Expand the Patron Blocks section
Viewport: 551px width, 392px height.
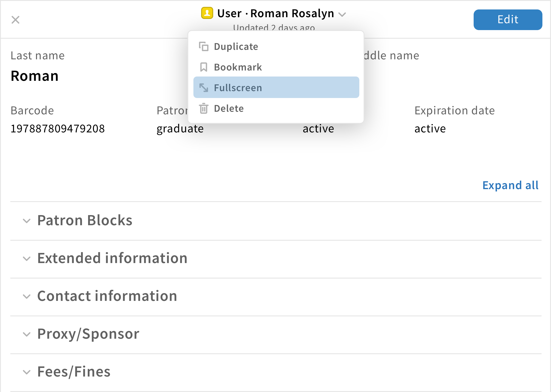85,220
